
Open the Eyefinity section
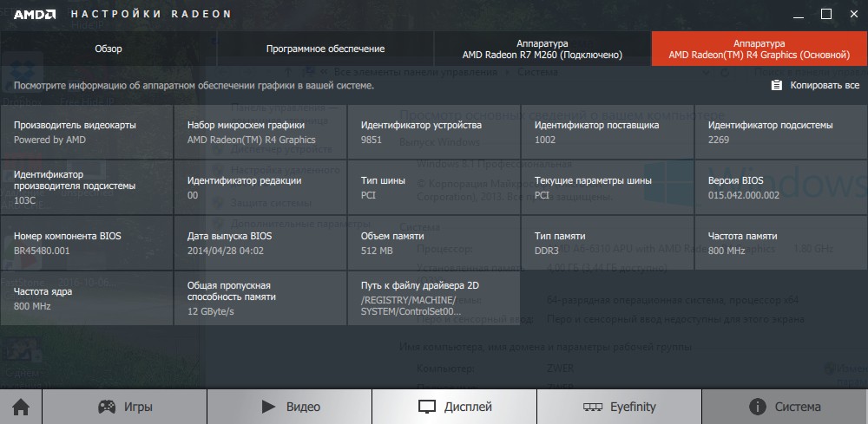point(619,406)
